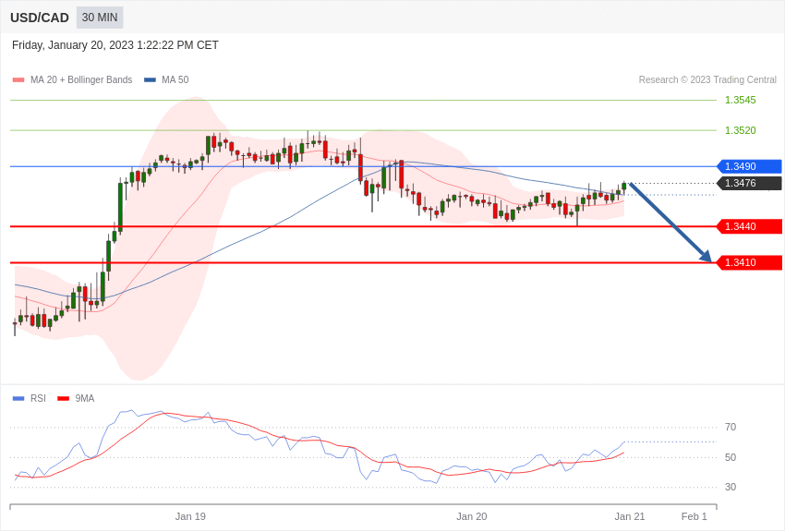This screenshot has width=785, height=532.
Task: Click the blue 1.3490 pivot price tag
Action: point(750,166)
